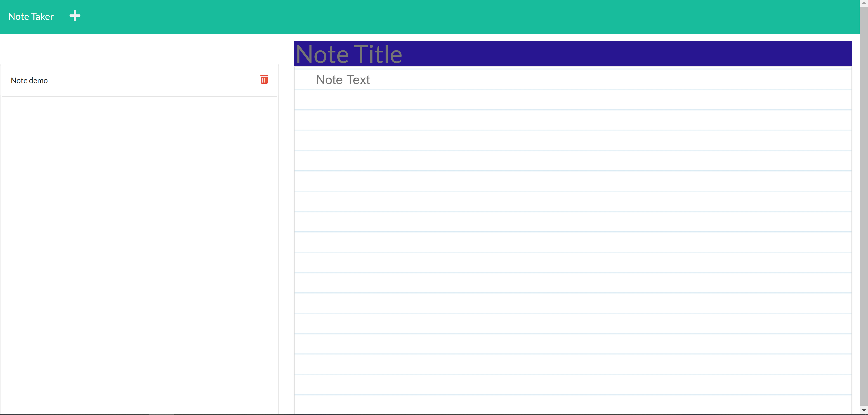This screenshot has height=415, width=868.
Task: Click the Note Taker brand link
Action: 31,17
